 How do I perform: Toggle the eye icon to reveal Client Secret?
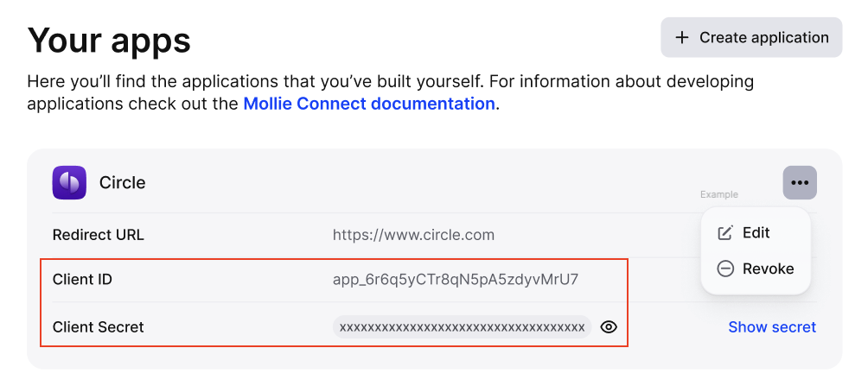click(609, 326)
